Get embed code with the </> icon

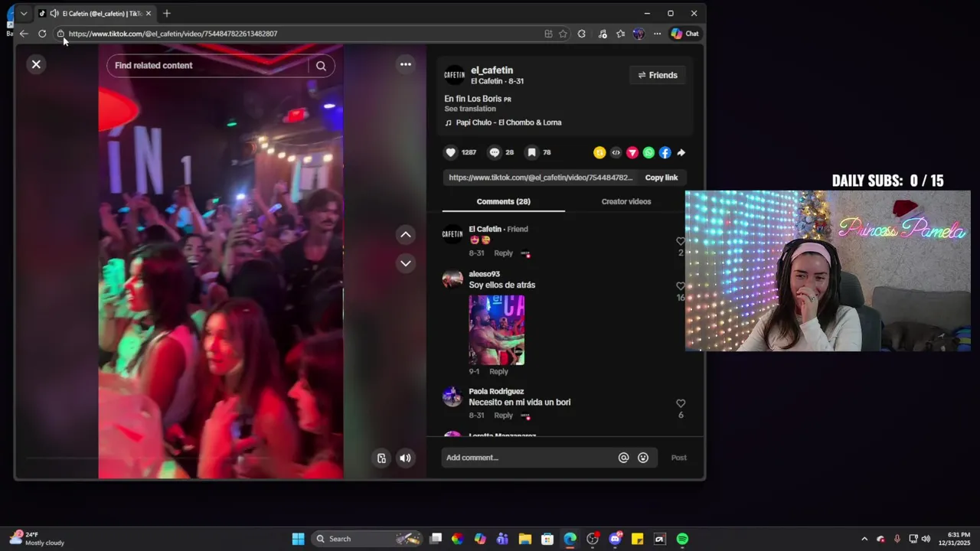pyautogui.click(x=616, y=153)
